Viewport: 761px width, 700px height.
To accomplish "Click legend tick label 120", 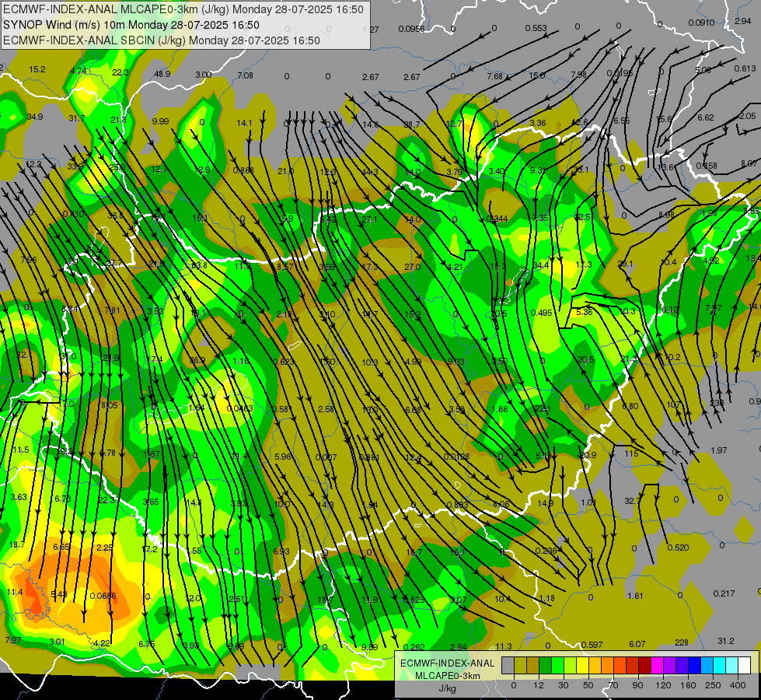I will click(x=663, y=685).
